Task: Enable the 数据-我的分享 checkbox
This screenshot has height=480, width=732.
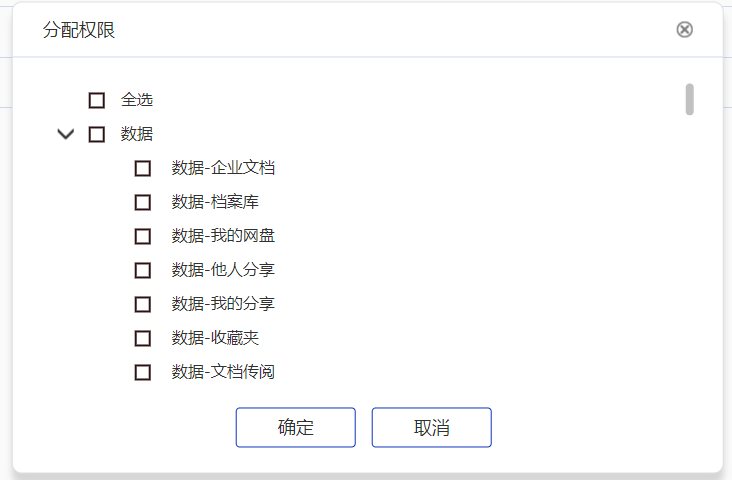Action: [x=142, y=304]
